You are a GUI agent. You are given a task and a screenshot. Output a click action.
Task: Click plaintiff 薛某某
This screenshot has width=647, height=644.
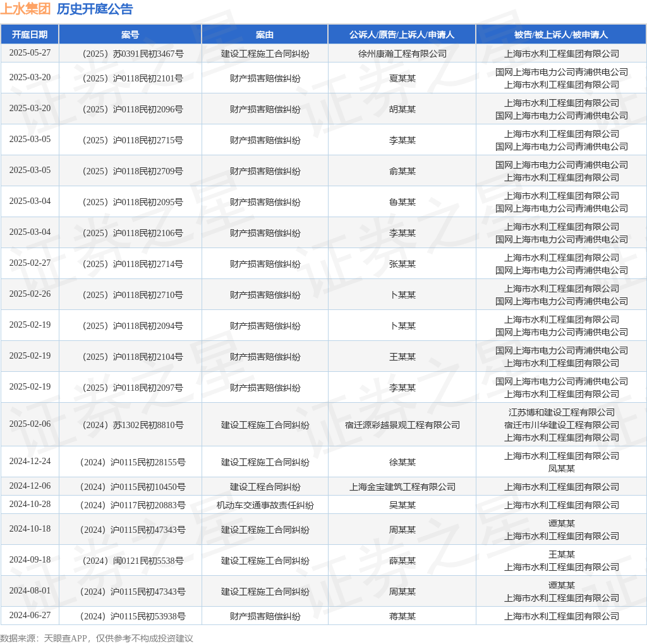coord(402,561)
